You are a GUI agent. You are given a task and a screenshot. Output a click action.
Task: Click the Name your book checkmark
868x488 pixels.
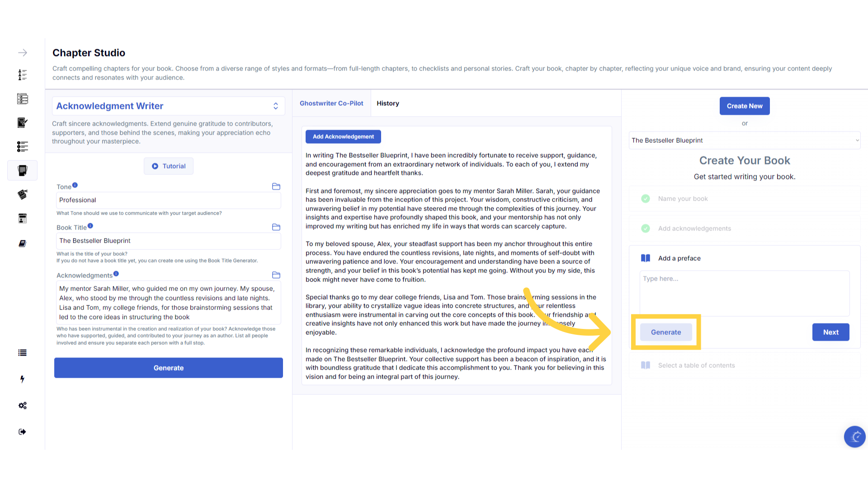(x=646, y=199)
